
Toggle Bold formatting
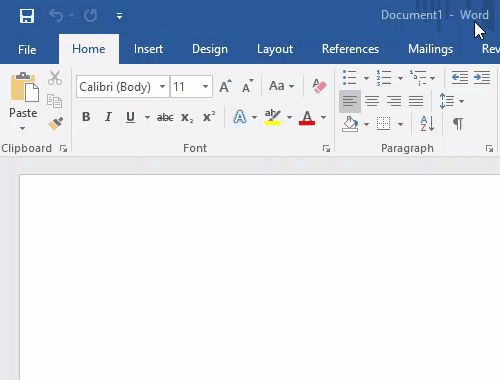86,117
